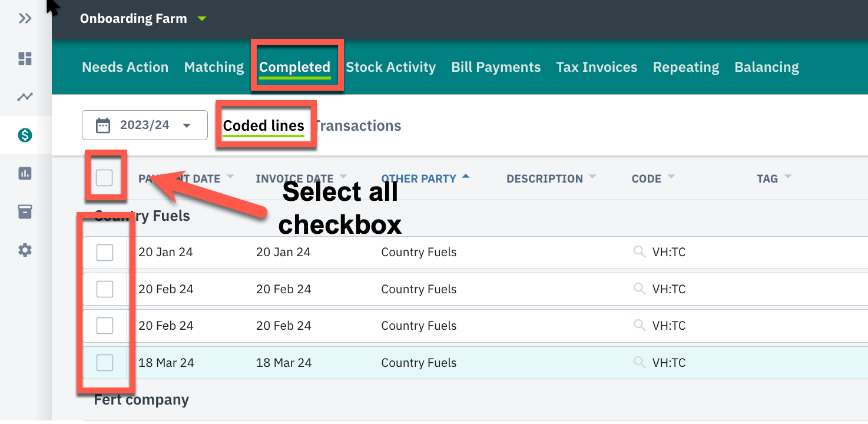Switch to the Bill Payments tab

(496, 67)
